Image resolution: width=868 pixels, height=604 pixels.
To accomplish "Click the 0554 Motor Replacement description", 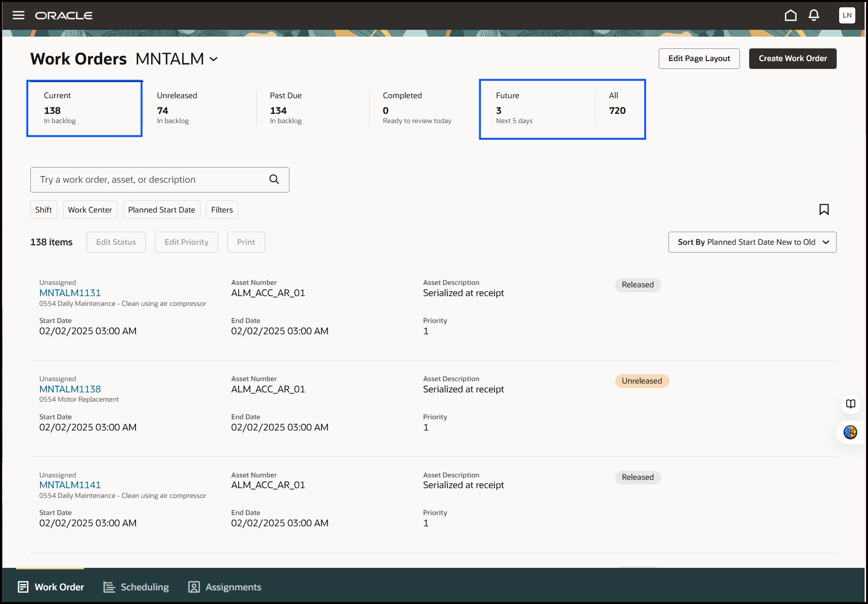I will coord(79,399).
